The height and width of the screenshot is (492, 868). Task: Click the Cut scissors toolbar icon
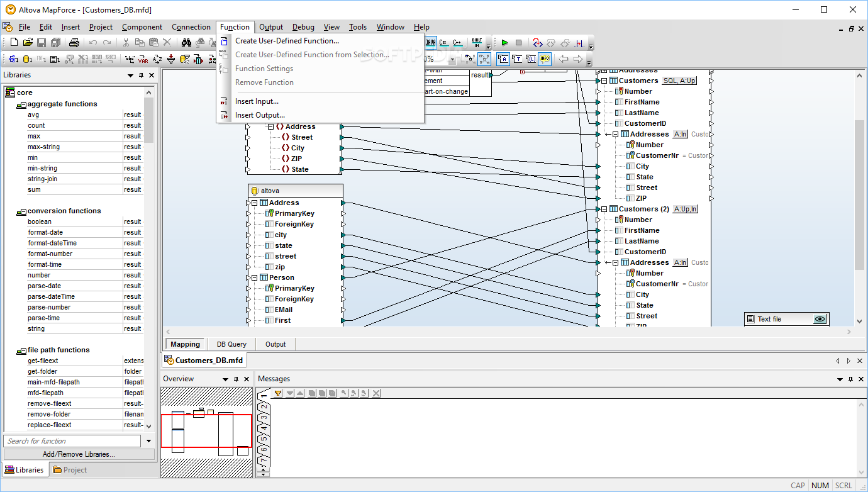(126, 43)
